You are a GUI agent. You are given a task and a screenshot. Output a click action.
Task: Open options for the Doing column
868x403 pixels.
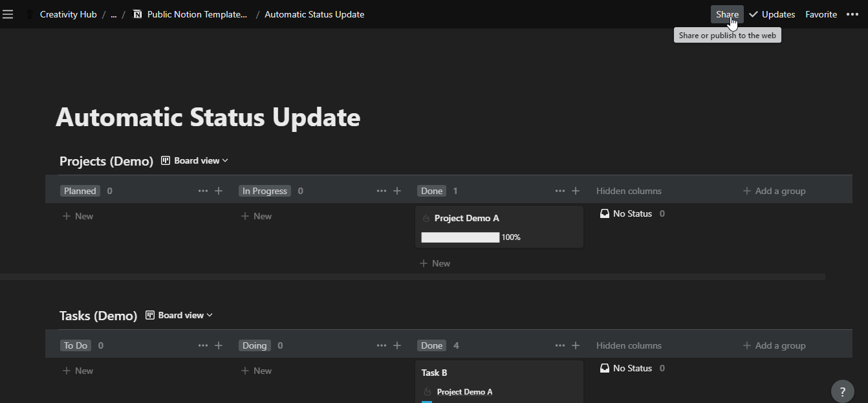pyautogui.click(x=381, y=345)
